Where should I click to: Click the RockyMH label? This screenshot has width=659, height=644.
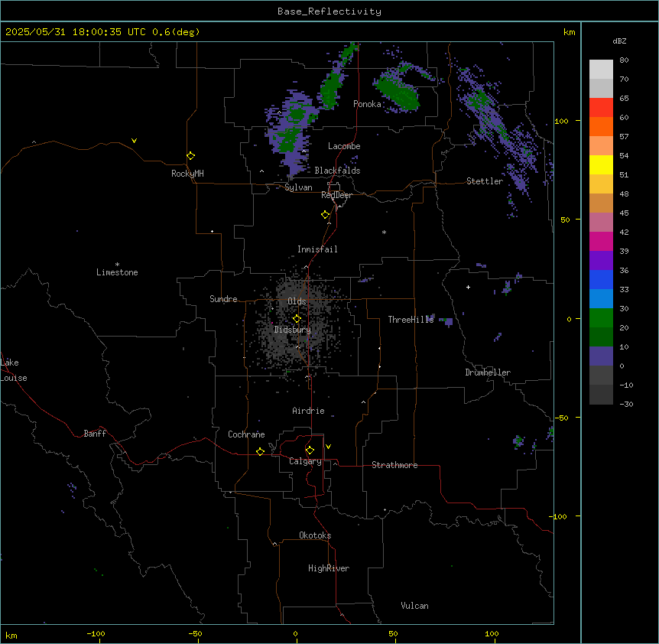point(187,174)
